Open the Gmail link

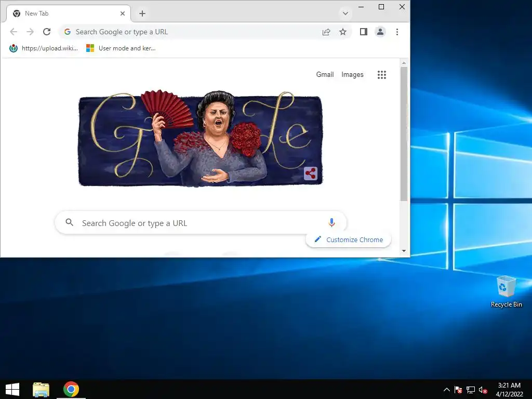[325, 75]
